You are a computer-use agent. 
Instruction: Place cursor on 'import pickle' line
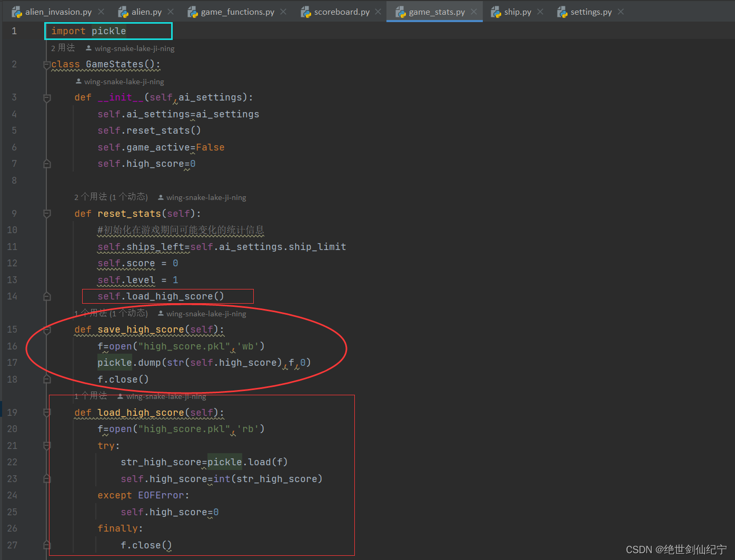point(88,31)
